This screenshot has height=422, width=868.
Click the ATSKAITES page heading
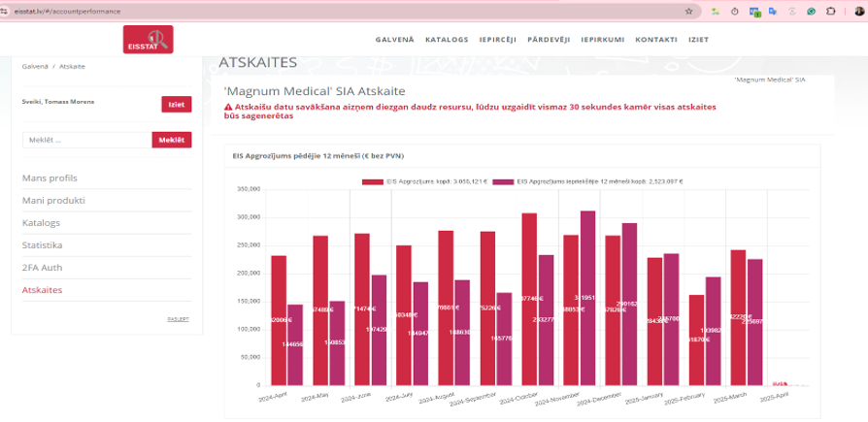[x=258, y=62]
